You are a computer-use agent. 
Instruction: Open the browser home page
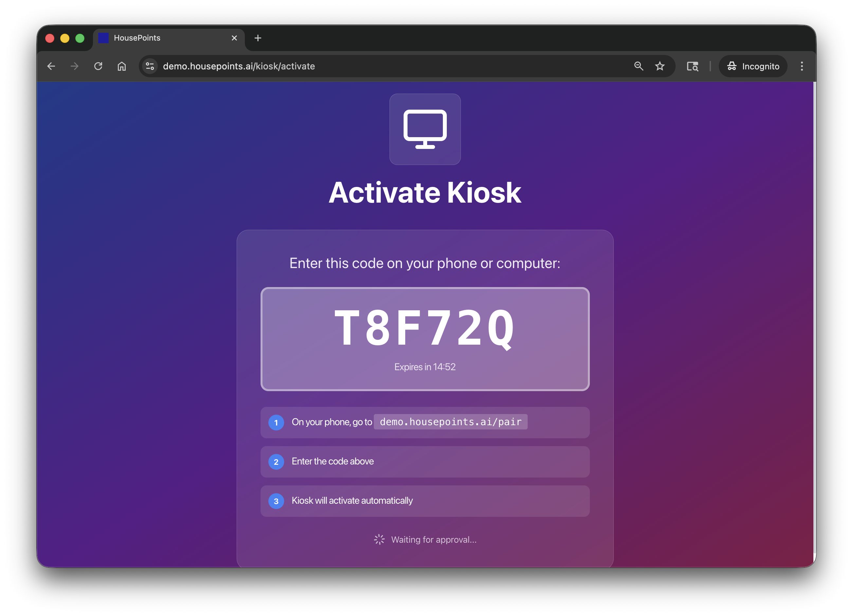121,66
